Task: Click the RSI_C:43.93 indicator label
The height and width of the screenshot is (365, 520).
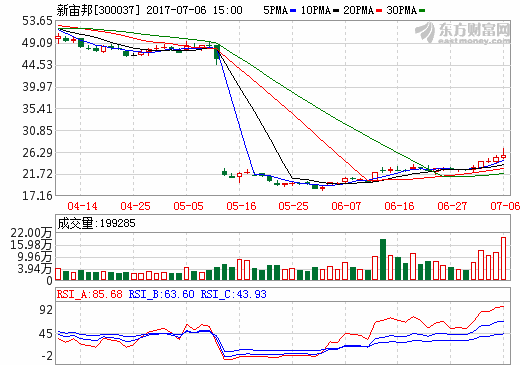Action: coord(233,294)
